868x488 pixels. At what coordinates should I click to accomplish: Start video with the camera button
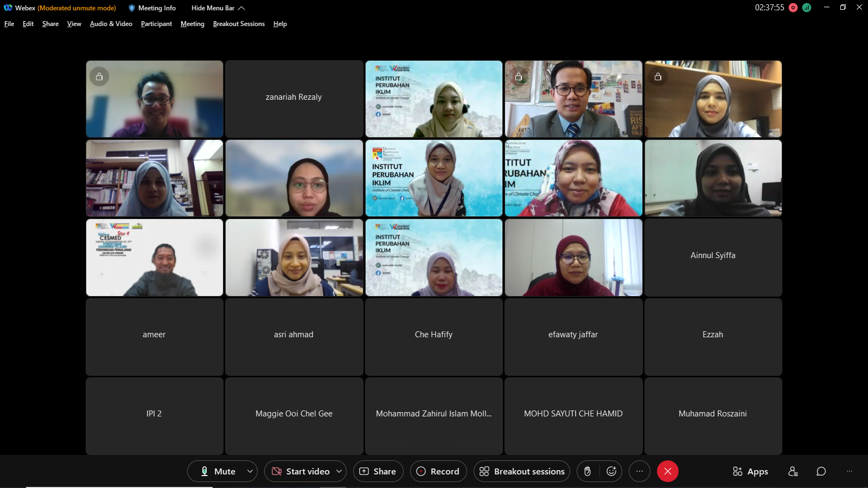301,471
